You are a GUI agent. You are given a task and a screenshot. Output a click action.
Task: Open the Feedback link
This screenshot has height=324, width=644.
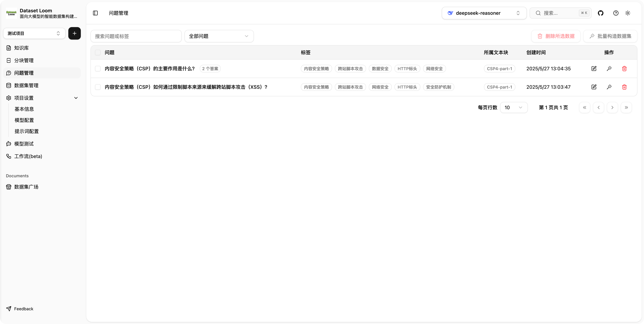click(20, 309)
